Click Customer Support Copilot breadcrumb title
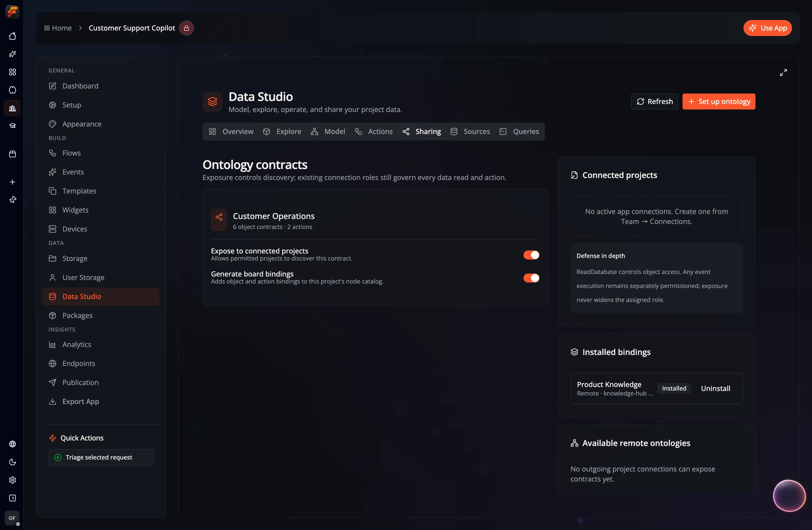 (132, 28)
